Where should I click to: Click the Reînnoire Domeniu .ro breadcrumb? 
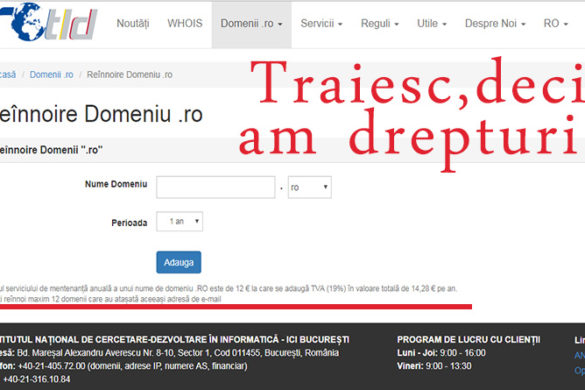click(x=129, y=75)
